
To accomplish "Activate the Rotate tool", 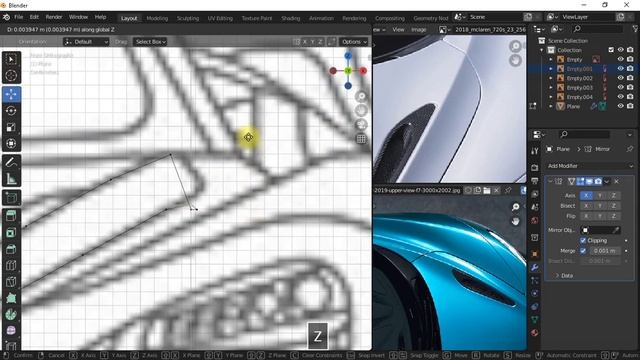I will (11, 111).
